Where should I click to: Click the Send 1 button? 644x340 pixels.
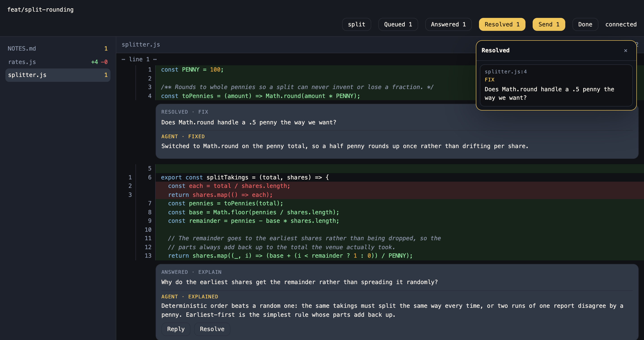[x=549, y=24]
